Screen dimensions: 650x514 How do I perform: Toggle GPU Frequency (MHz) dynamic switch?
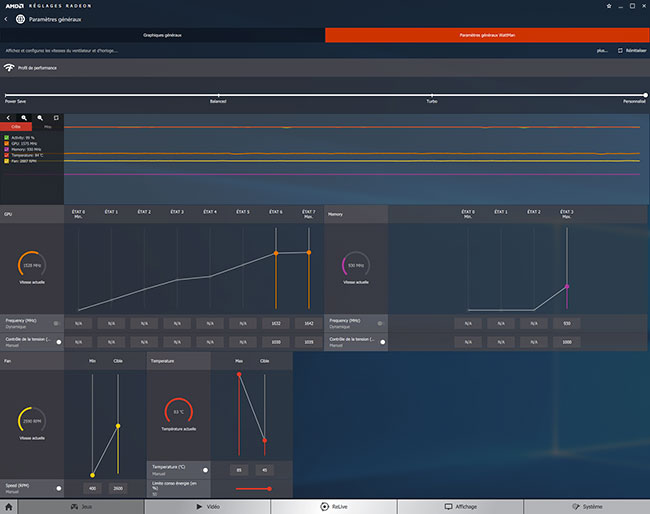57,323
